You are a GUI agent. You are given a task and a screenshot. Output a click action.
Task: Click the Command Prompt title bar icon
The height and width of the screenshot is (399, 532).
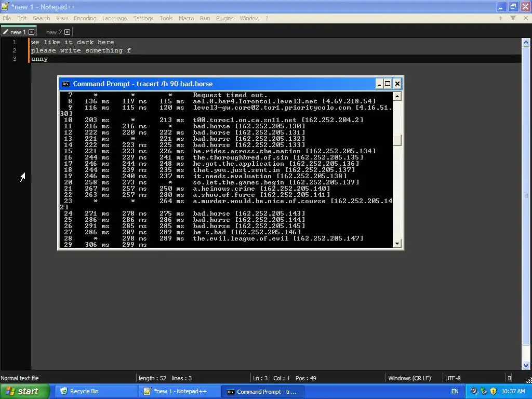coord(65,84)
